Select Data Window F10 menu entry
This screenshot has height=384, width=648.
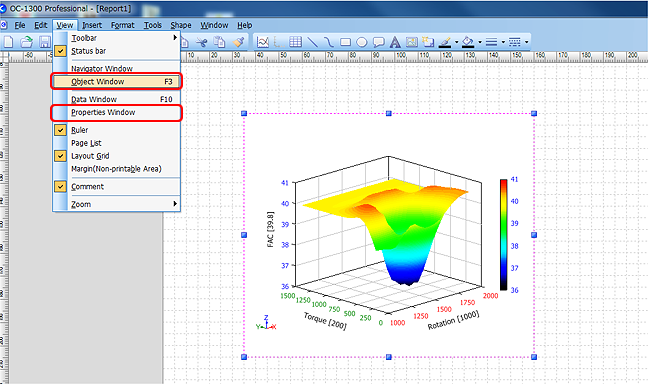[117, 99]
